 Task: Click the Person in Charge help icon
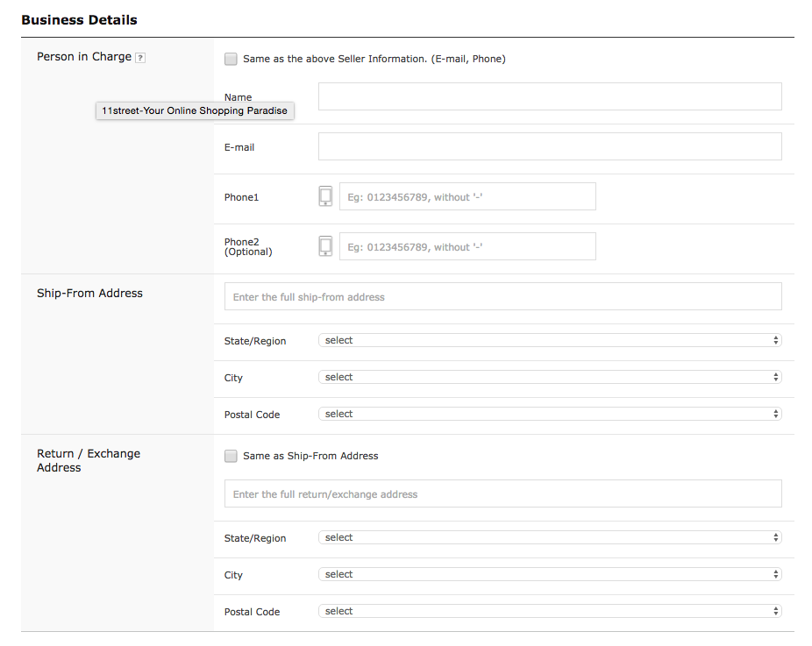click(139, 58)
